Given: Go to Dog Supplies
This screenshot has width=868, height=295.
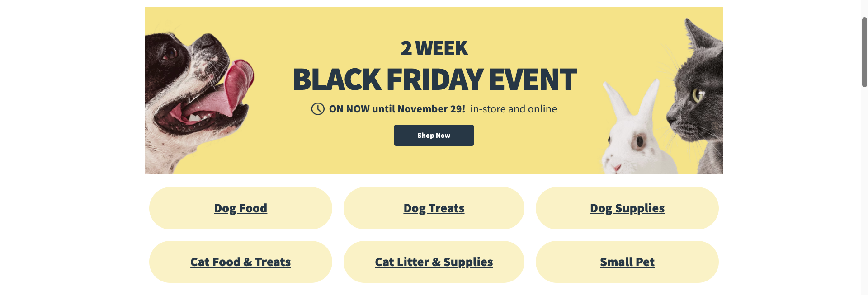Looking at the screenshot, I should [627, 208].
